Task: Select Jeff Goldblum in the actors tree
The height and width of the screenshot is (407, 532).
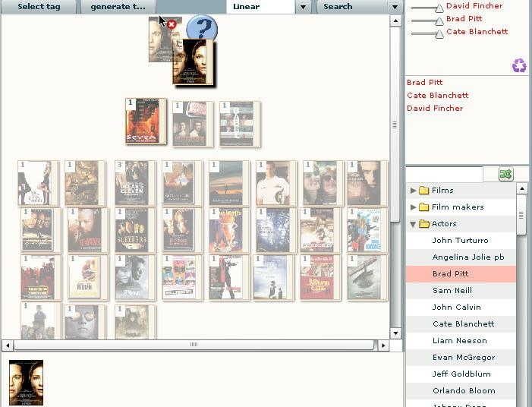Action: pos(461,374)
